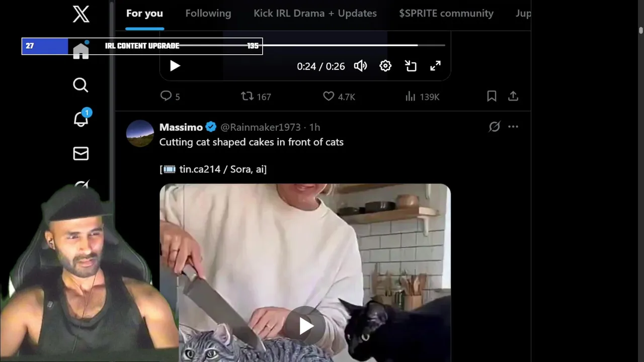View analytics showing 139K views

pyautogui.click(x=423, y=96)
